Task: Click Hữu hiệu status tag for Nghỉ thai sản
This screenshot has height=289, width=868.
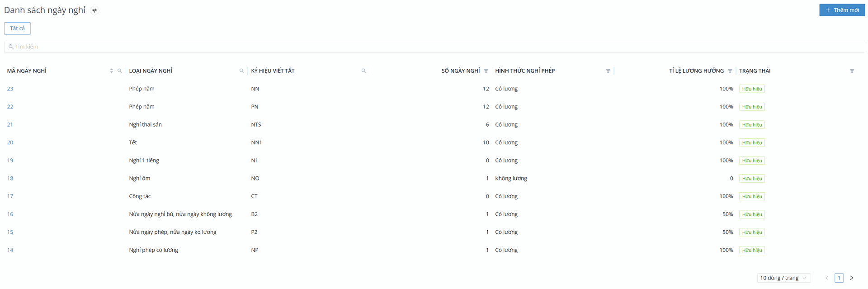Action: (x=752, y=125)
